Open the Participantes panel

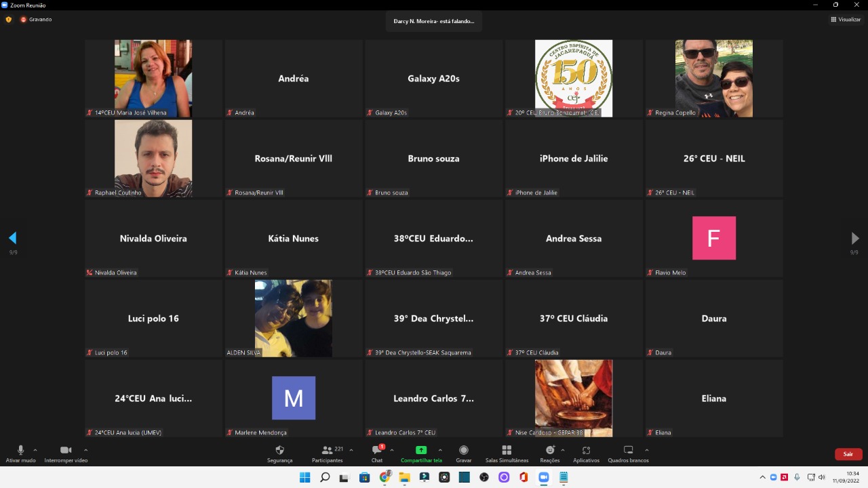[327, 453]
